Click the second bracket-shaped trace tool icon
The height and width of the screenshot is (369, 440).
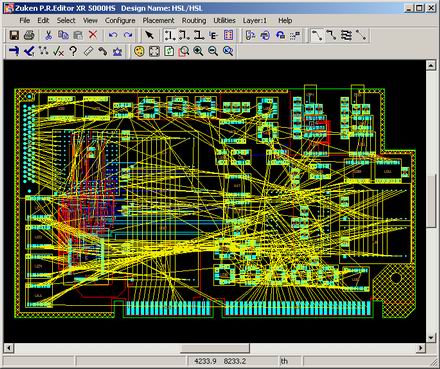coord(184,35)
